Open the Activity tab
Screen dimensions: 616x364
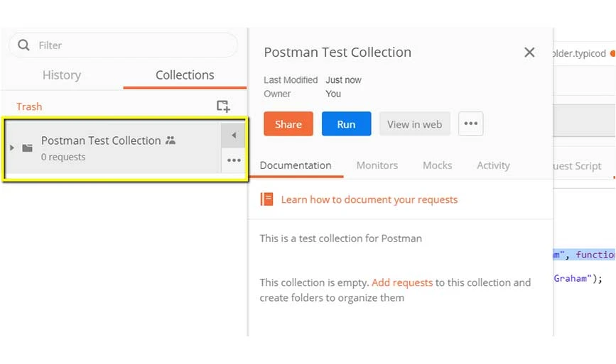coord(493,165)
